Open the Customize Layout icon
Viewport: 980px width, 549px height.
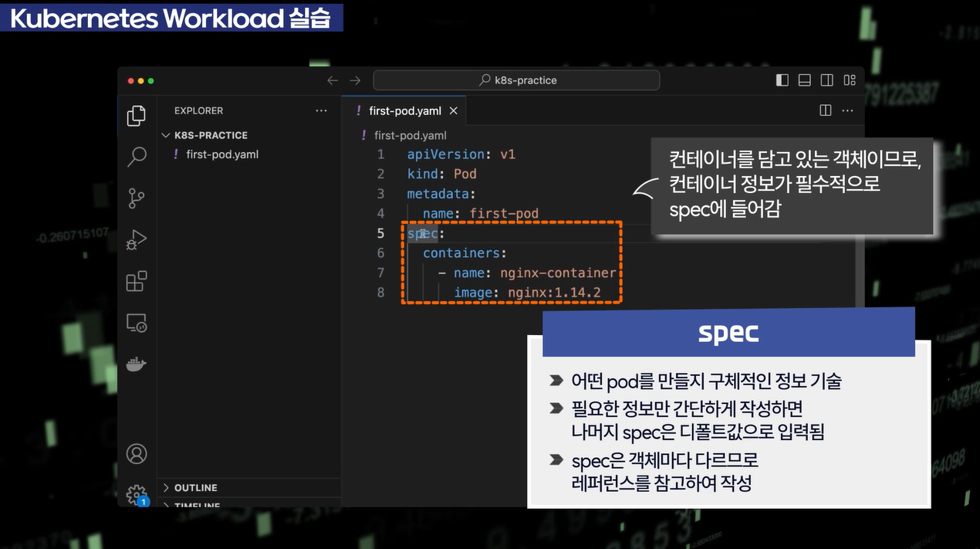point(850,80)
